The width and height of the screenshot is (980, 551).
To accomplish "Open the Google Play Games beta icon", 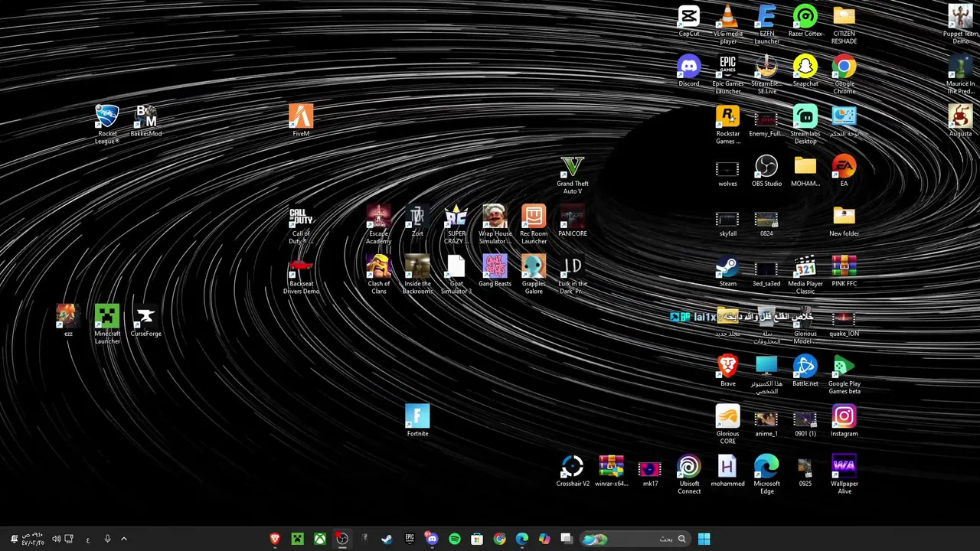I will point(844,375).
